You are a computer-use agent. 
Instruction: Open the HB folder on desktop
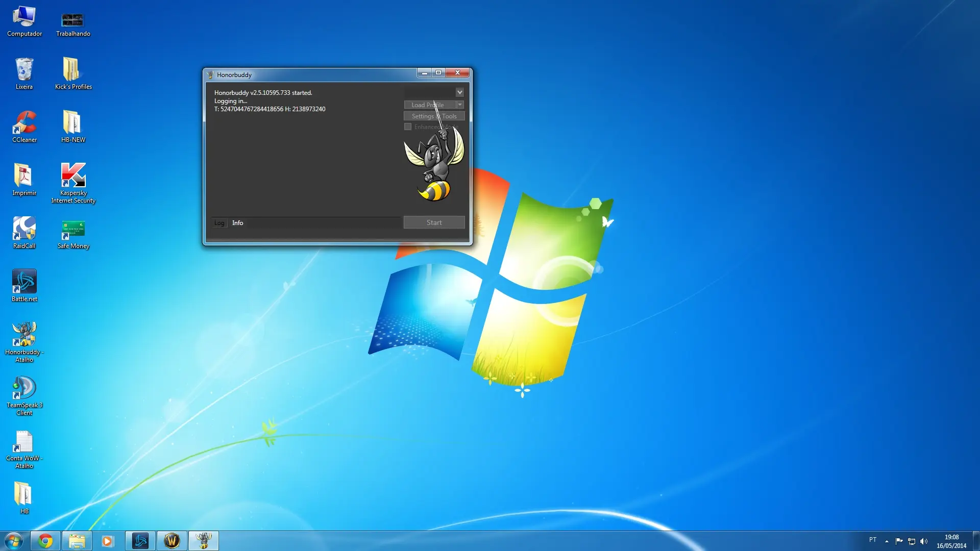(x=24, y=498)
